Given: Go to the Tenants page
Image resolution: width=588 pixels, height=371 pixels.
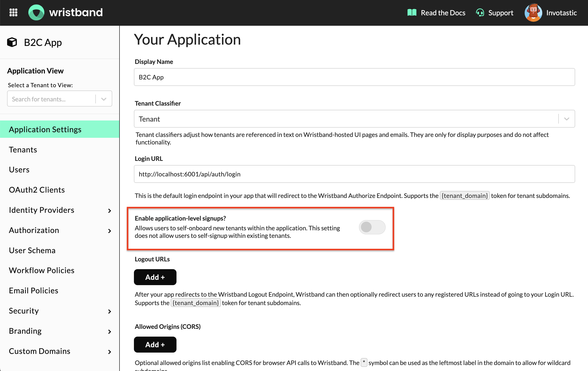Looking at the screenshot, I should 23,150.
